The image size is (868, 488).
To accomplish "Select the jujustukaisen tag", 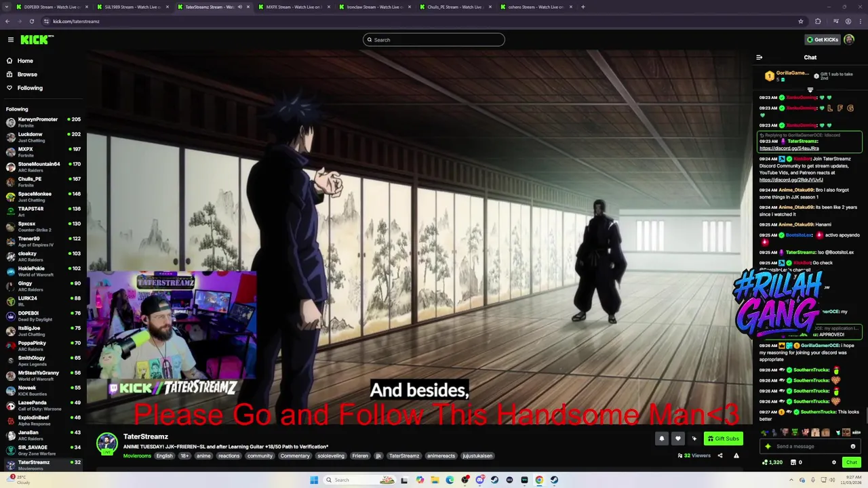I will (x=477, y=456).
